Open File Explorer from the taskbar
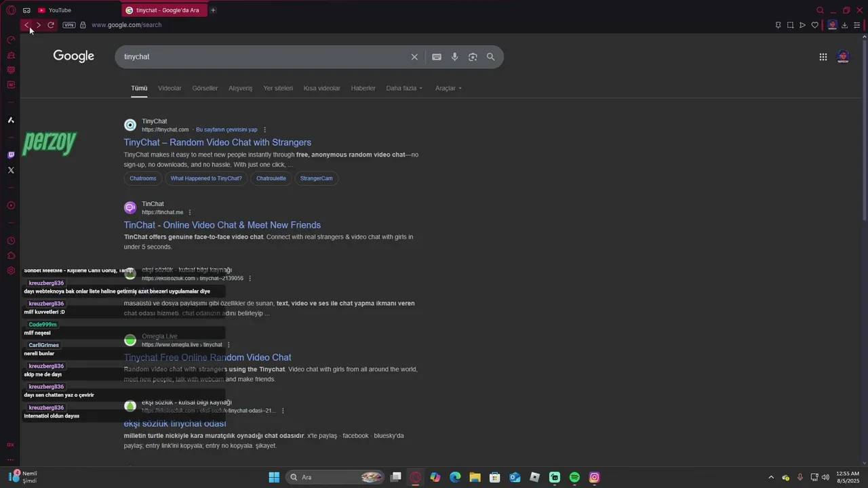This screenshot has height=488, width=868. click(x=475, y=477)
